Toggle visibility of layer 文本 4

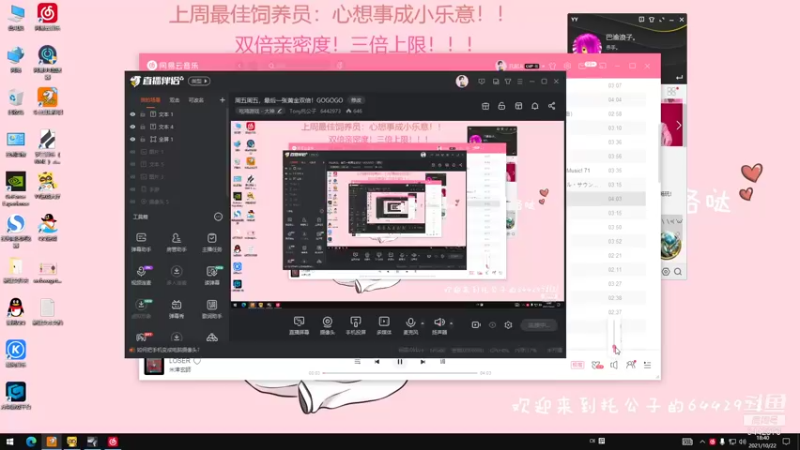click(x=133, y=127)
